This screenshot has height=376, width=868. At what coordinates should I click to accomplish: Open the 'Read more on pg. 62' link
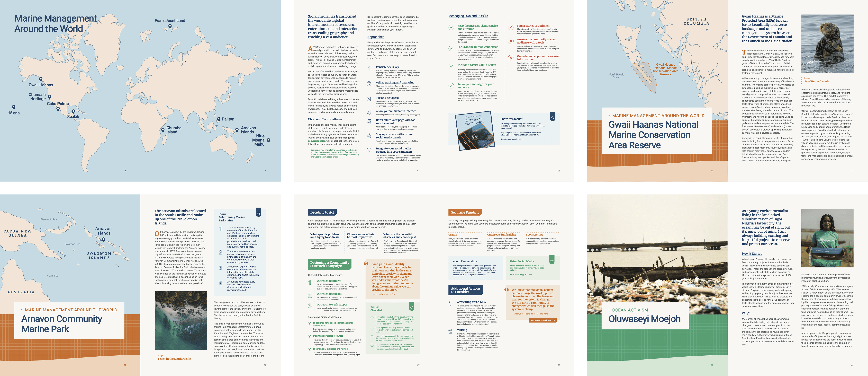point(521,275)
